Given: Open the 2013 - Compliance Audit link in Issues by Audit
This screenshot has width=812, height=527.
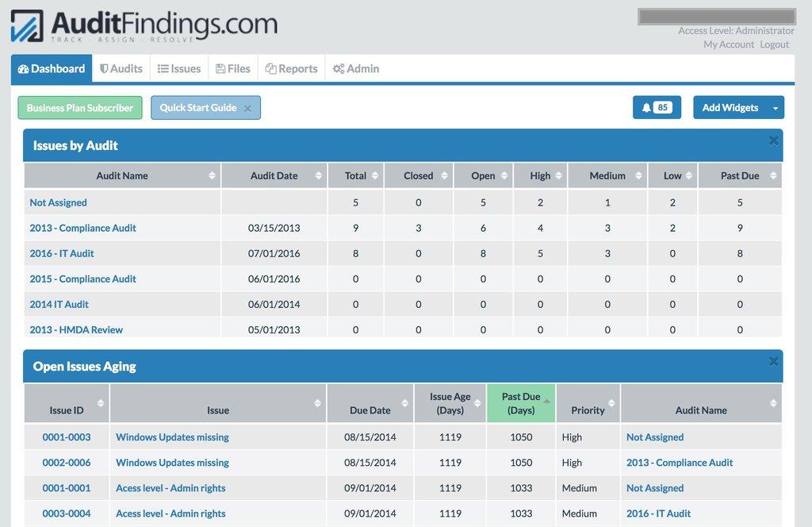Looking at the screenshot, I should [82, 228].
